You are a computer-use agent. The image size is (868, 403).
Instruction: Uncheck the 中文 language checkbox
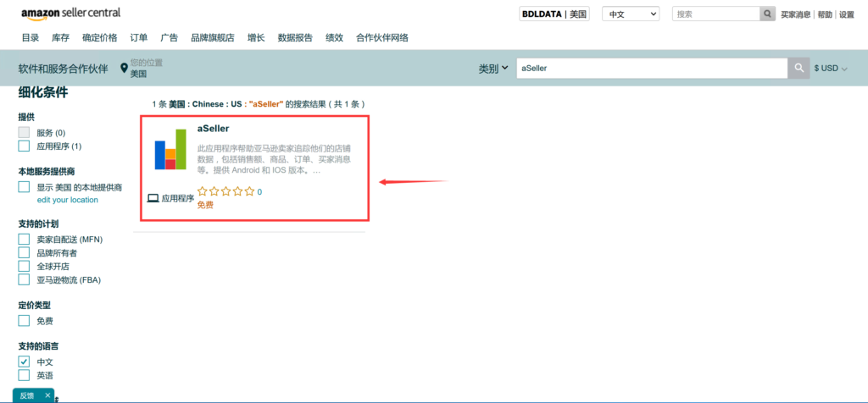point(24,362)
